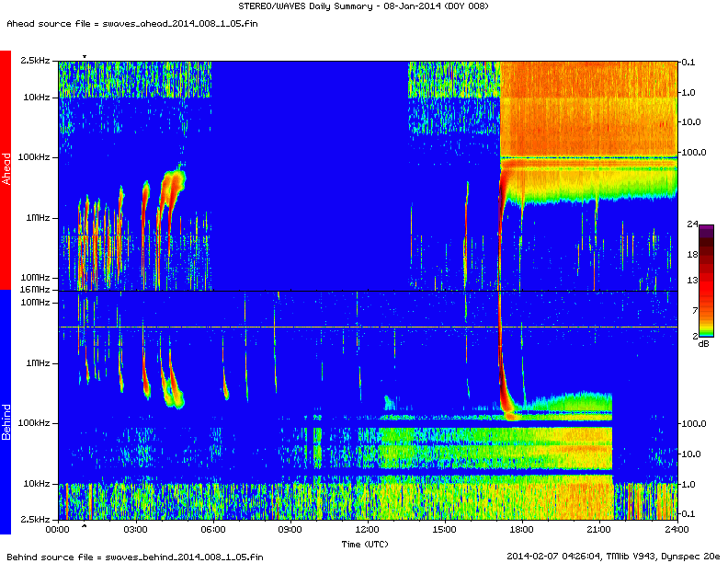Click the Ahead panel right-axis 1.0 label
Screen dimensions: 728x563
[688, 92]
